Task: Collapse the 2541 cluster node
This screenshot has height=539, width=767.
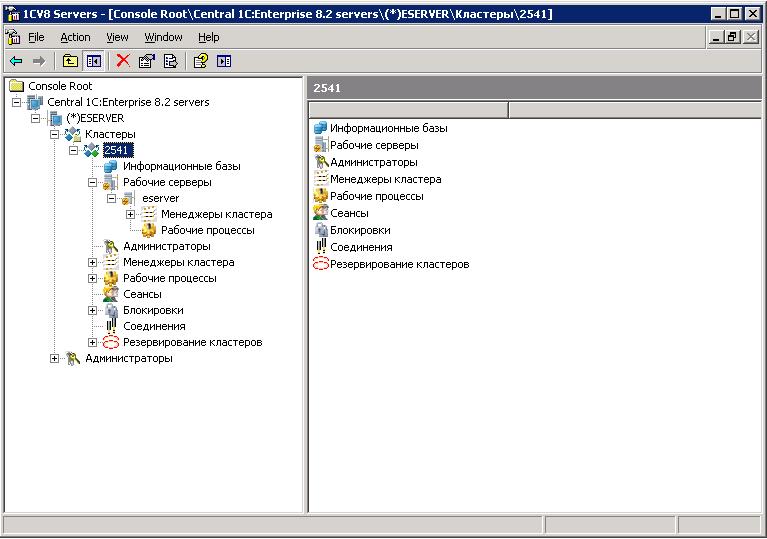Action: click(74, 150)
